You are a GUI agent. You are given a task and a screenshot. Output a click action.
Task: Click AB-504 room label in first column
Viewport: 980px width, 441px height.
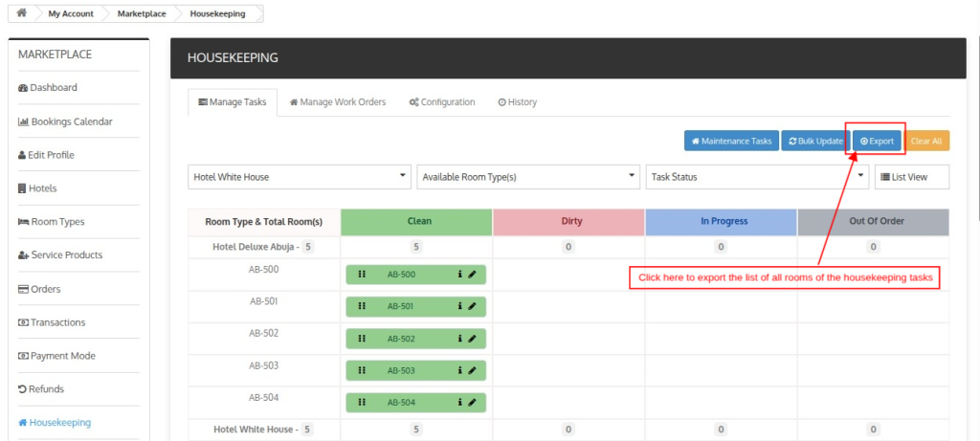[264, 397]
